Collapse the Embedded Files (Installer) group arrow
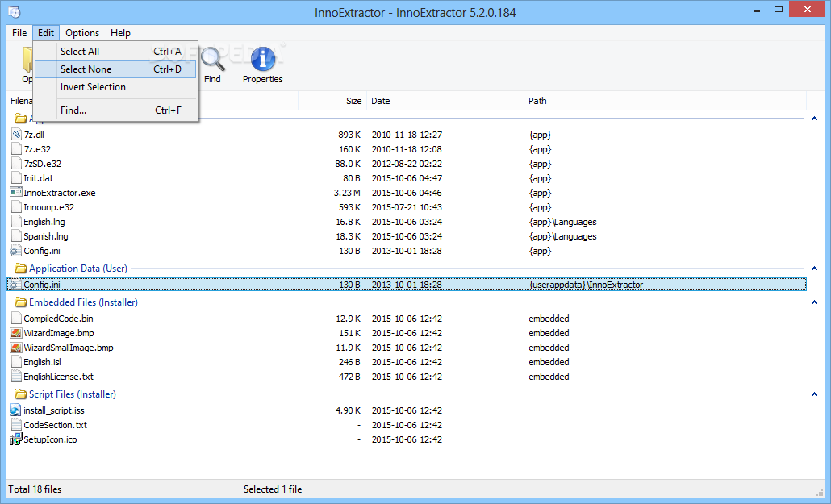 pos(815,302)
